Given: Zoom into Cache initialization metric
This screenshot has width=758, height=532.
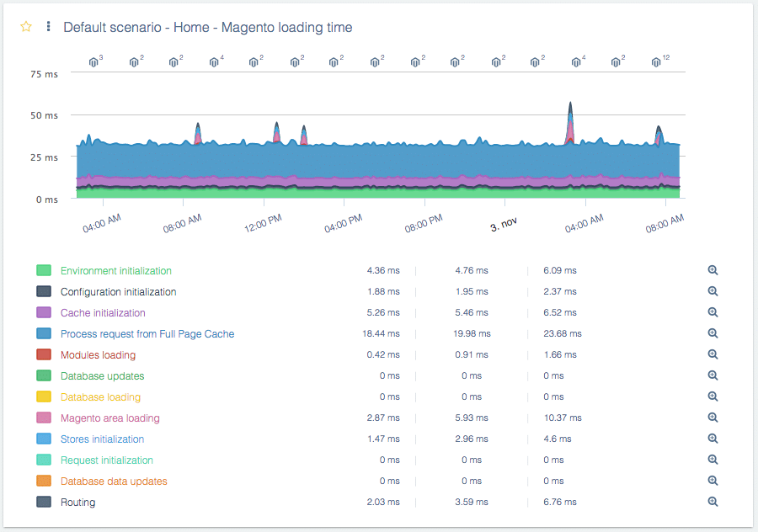Looking at the screenshot, I should (713, 312).
